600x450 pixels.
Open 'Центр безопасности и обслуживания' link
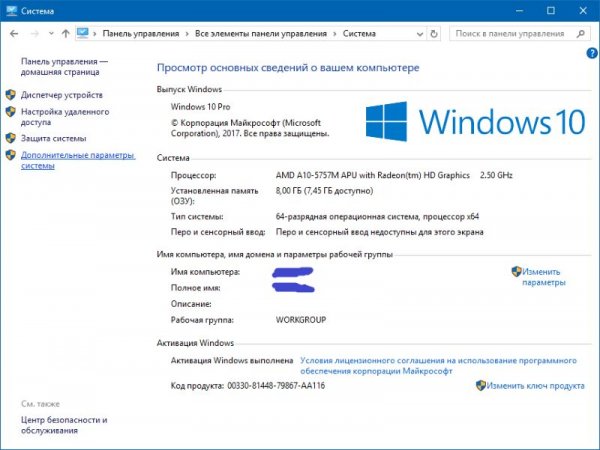coord(64,425)
